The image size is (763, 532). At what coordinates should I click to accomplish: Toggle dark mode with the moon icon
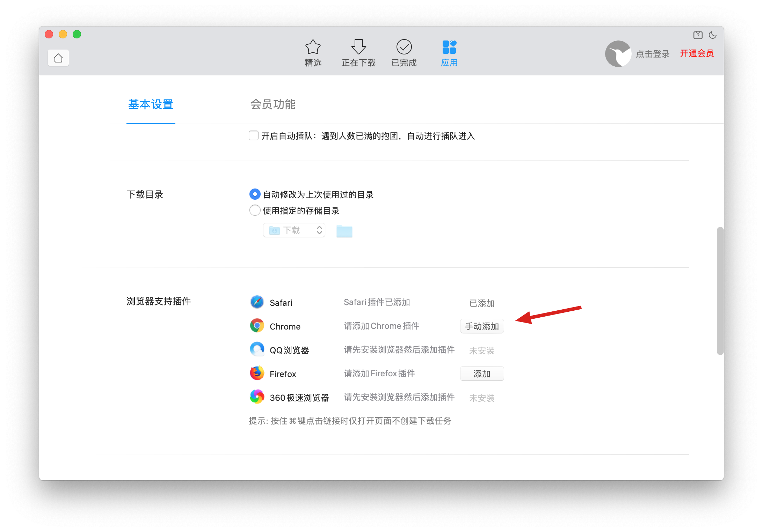pos(713,35)
